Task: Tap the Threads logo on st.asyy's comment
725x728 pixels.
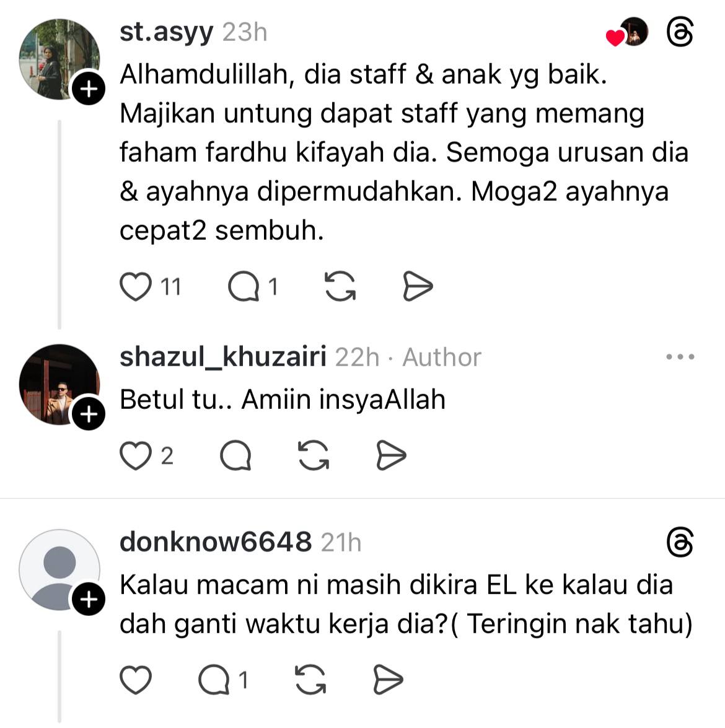Action: tap(680, 32)
